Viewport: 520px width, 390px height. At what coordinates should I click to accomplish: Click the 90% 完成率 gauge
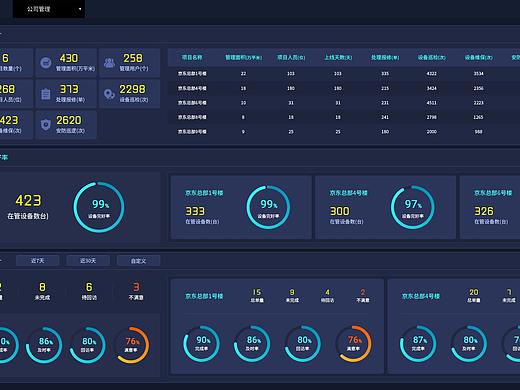pyautogui.click(x=201, y=344)
